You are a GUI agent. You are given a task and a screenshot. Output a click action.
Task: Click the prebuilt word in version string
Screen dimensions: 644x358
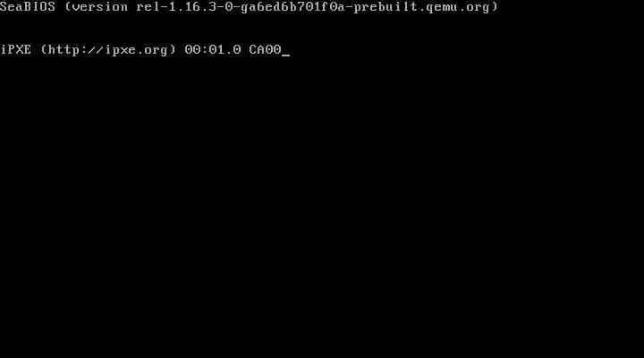pyautogui.click(x=386, y=7)
